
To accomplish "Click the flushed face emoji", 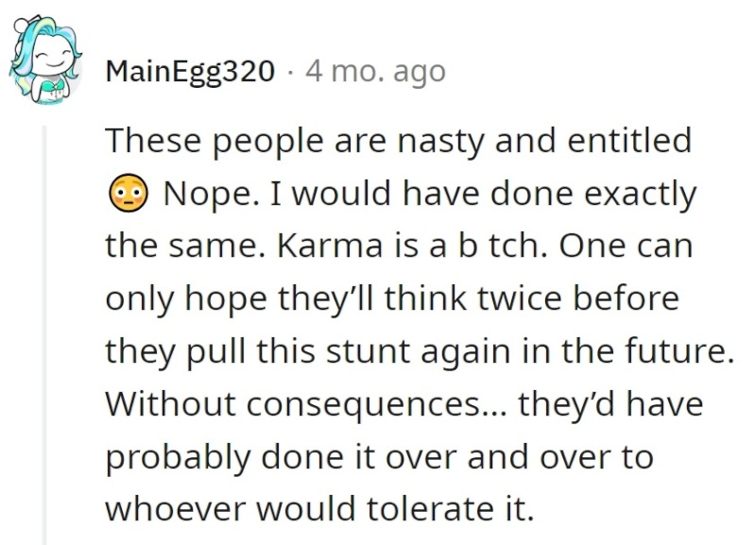I will click(128, 194).
